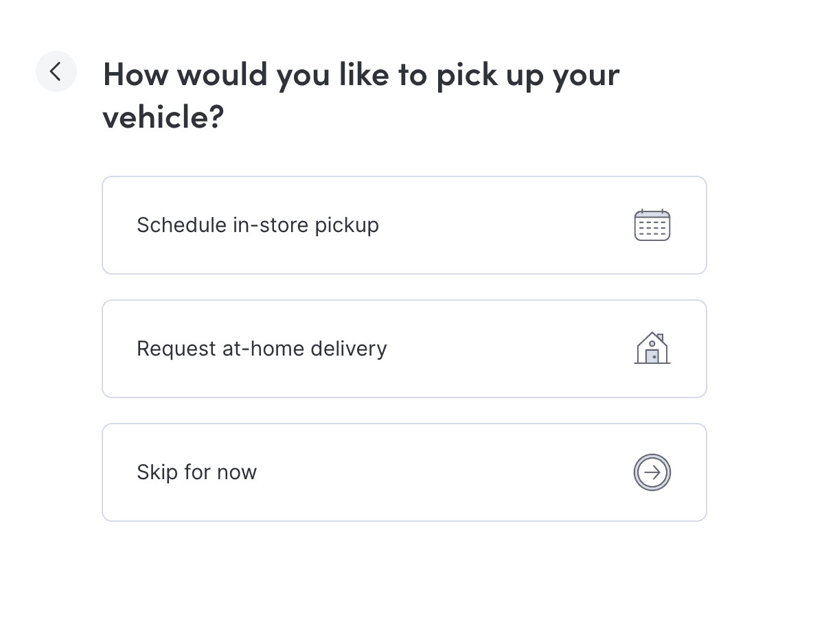Return to previous step via back arrow
835x644 pixels.
click(56, 71)
